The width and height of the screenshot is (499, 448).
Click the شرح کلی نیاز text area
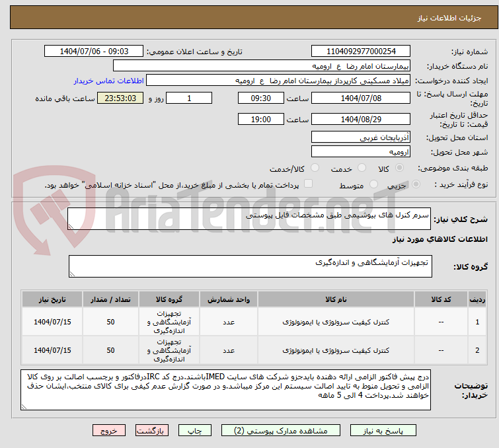[x=249, y=219]
